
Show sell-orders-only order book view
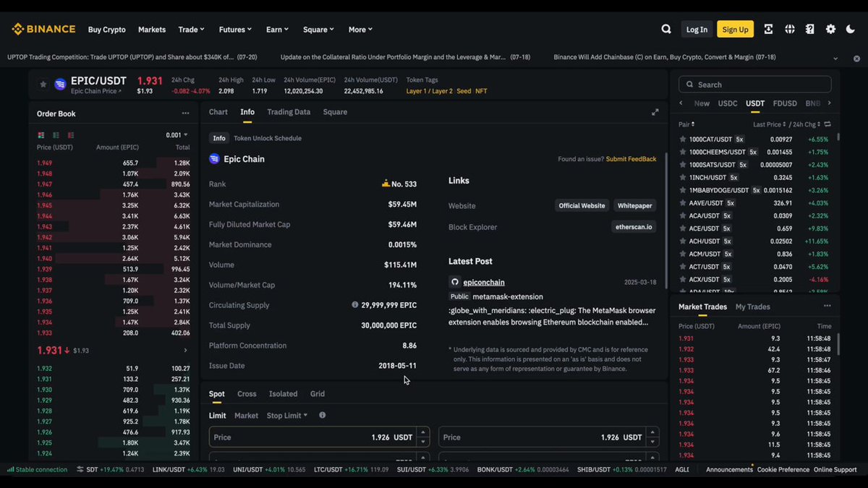(x=71, y=135)
